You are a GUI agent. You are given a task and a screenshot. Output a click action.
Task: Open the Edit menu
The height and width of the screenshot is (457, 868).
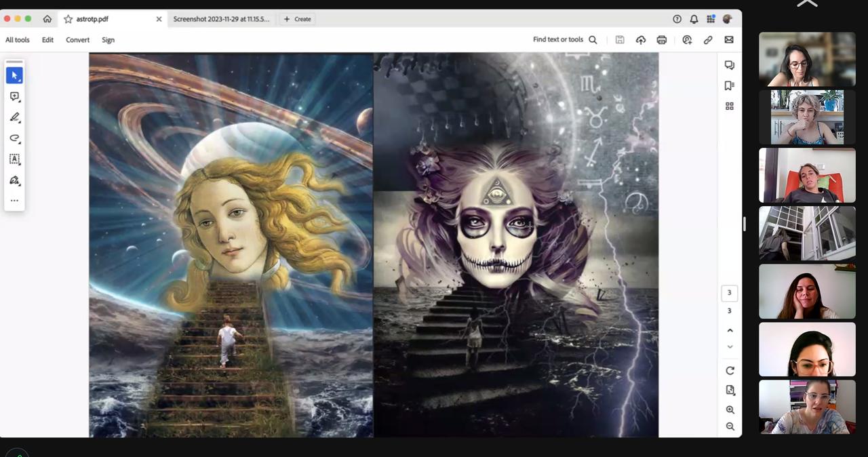[x=47, y=40]
